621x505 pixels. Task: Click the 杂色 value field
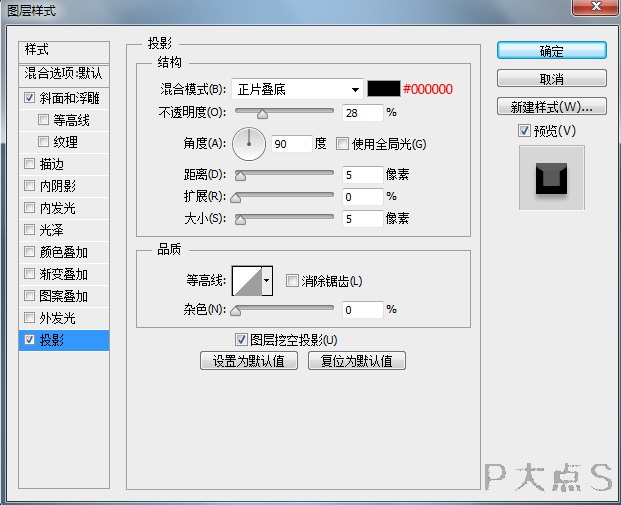pyautogui.click(x=363, y=310)
